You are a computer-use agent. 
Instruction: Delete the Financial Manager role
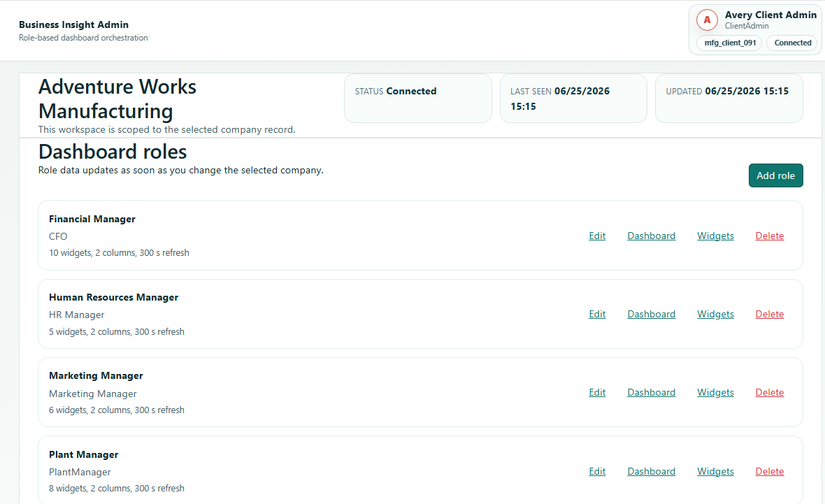click(x=769, y=236)
